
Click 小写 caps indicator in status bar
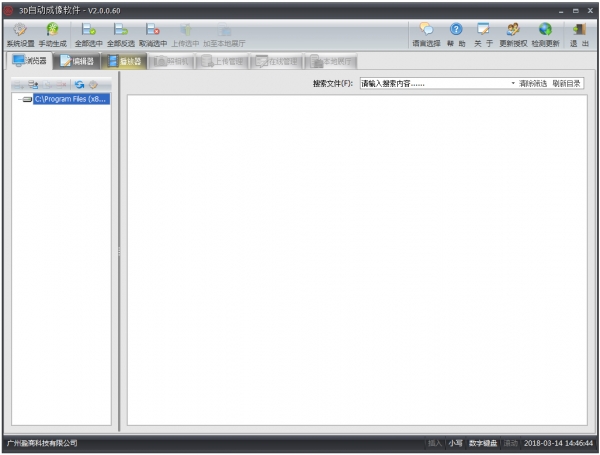pos(455,443)
